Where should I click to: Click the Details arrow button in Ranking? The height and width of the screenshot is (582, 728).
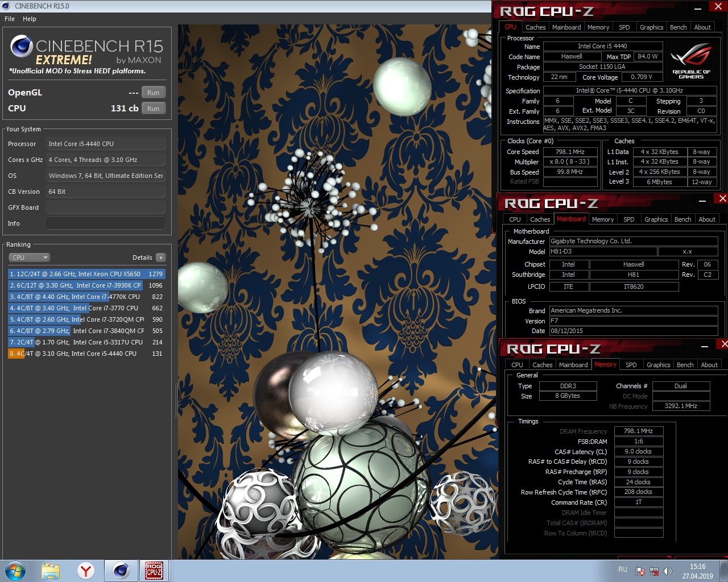(160, 257)
